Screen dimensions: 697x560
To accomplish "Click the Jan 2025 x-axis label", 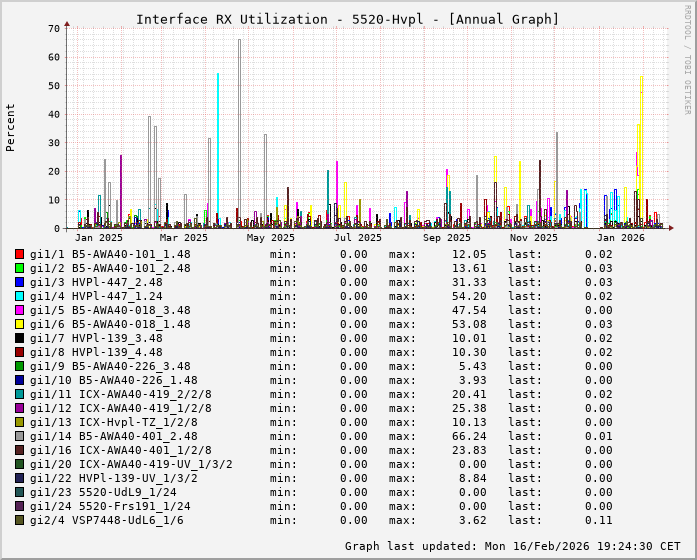I will [99, 238].
